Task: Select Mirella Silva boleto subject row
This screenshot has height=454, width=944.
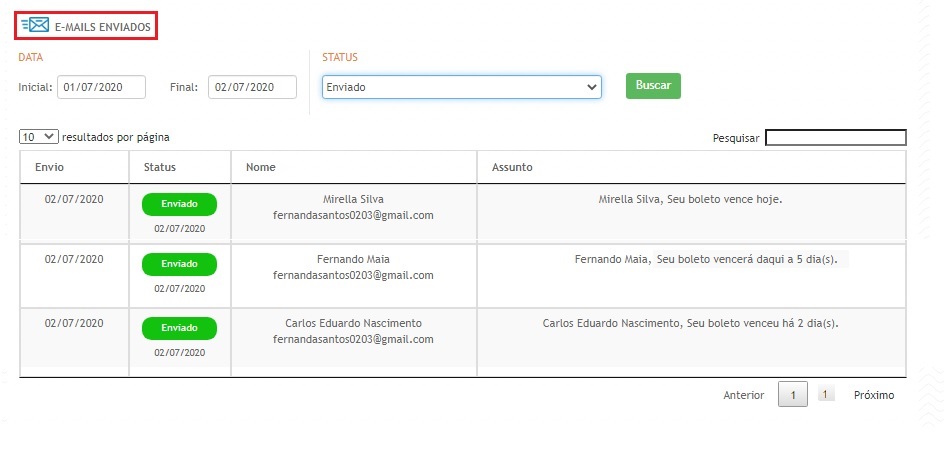Action: (x=690, y=199)
